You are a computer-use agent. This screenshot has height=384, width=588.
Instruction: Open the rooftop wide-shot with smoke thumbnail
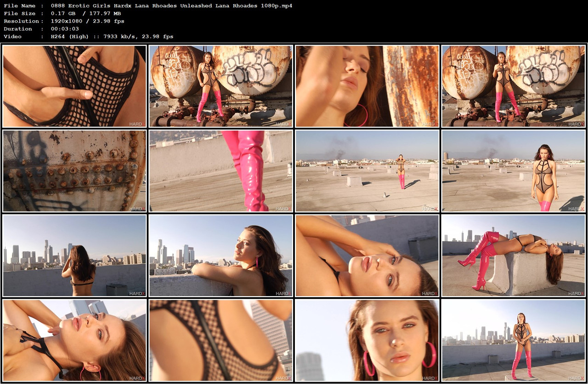click(x=367, y=171)
